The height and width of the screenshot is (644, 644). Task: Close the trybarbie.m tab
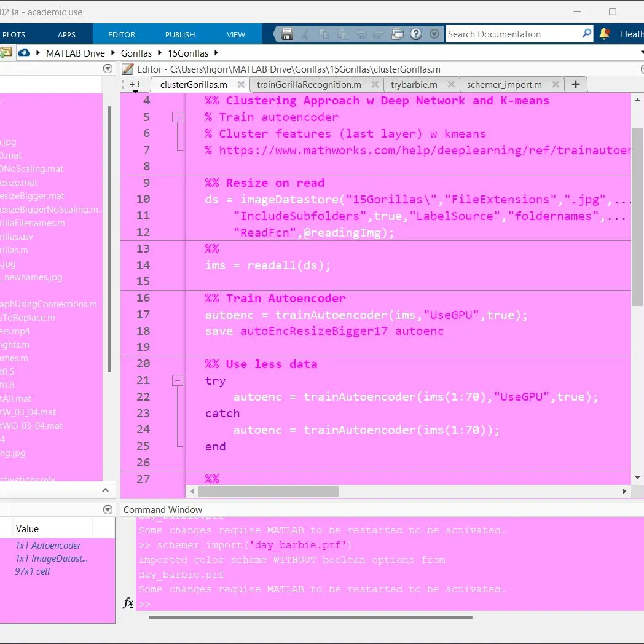451,84
